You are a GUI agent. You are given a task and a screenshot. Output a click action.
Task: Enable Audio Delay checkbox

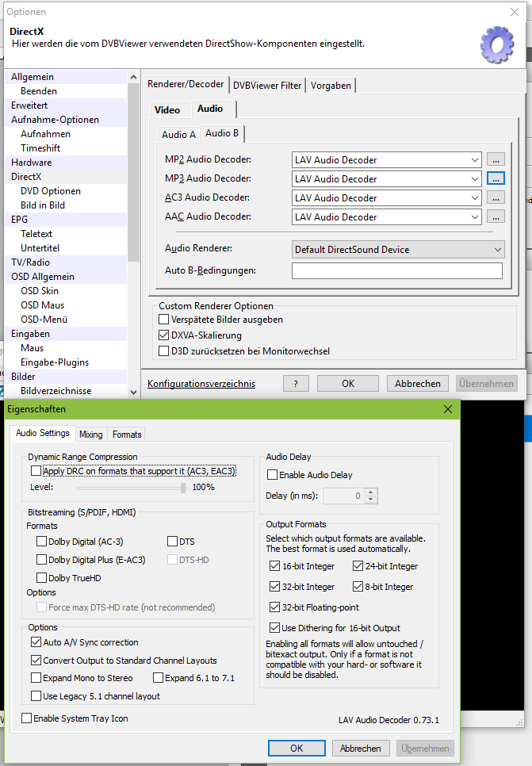[272, 475]
